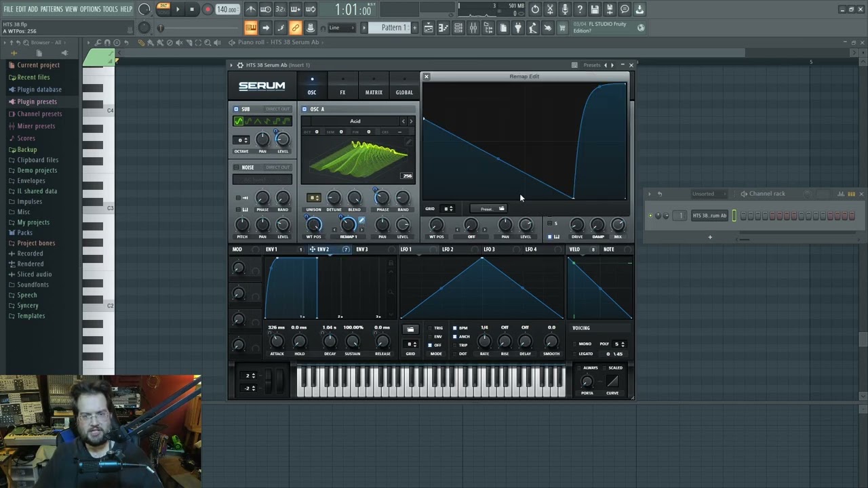Viewport: 868px width, 488px height.
Task: Click the piano keys icon in Serum title bar
Action: tap(574, 65)
